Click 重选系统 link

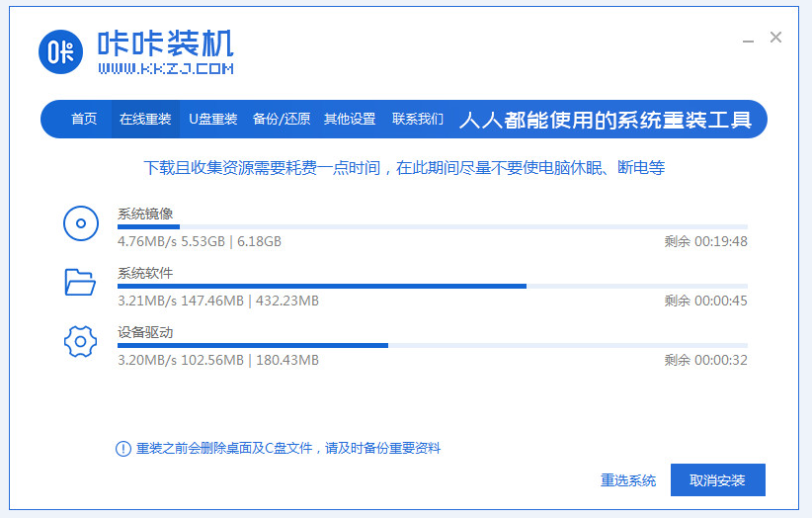point(628,480)
